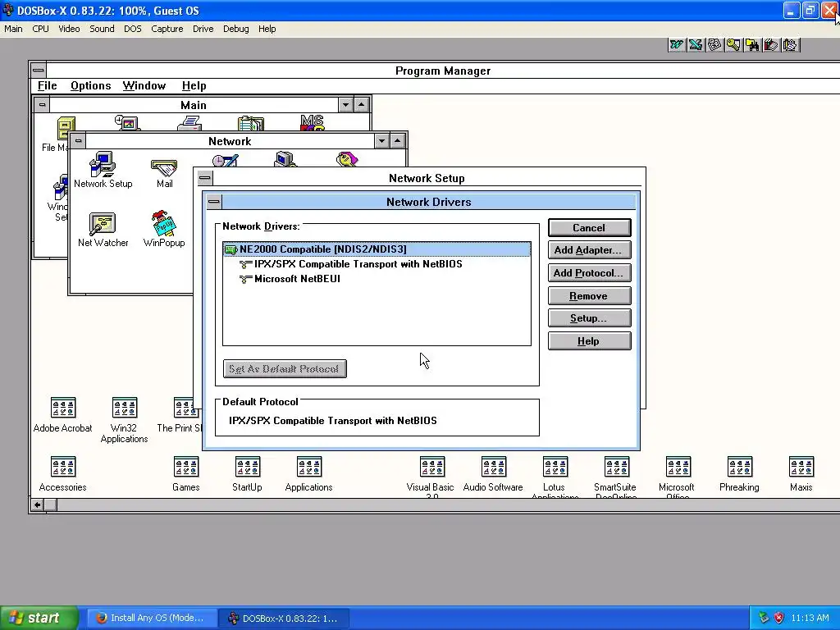The width and height of the screenshot is (840, 630).
Task: Open the Program Manager Help menu
Action: [x=194, y=85]
